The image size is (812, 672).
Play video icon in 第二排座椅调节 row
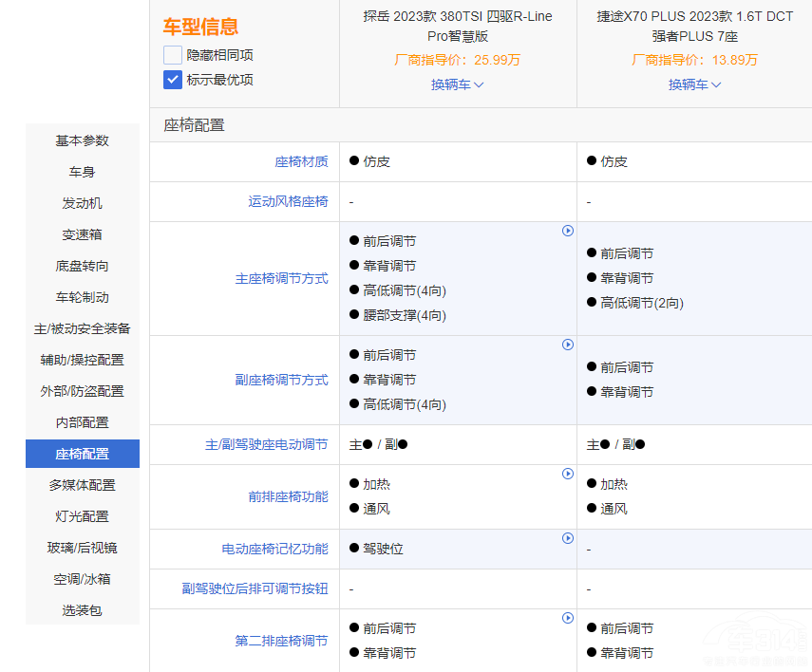pyautogui.click(x=568, y=618)
